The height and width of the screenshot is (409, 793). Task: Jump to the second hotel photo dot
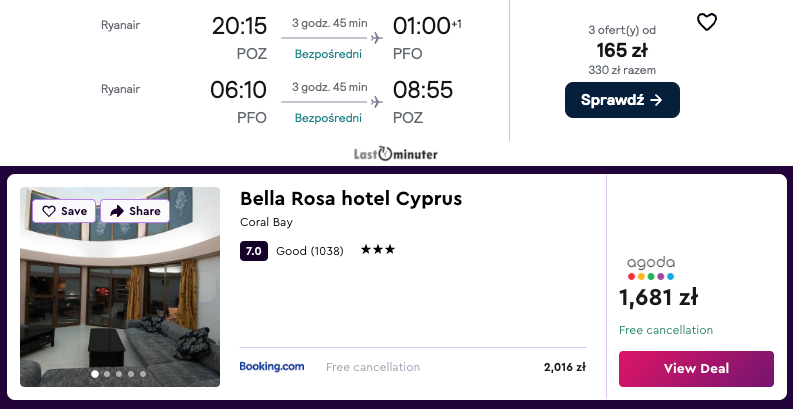click(107, 374)
